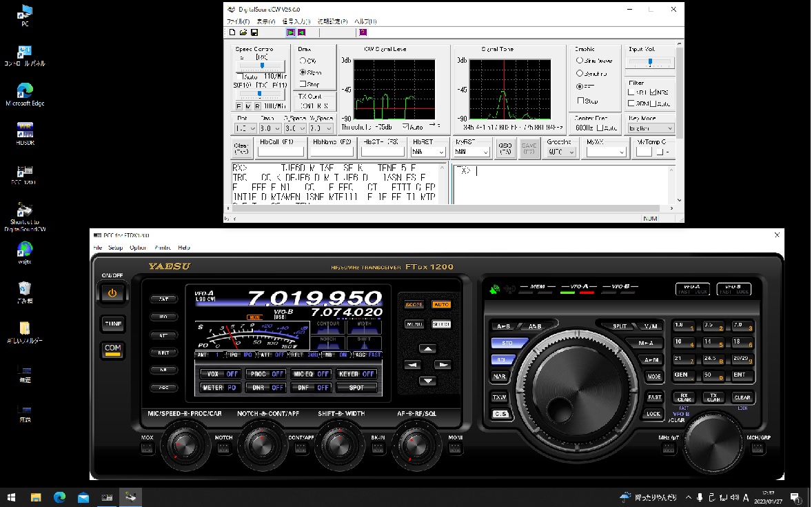Viewport: 812px width, 507px height.
Task: Click the HisCall (F1) input field
Action: click(281, 152)
